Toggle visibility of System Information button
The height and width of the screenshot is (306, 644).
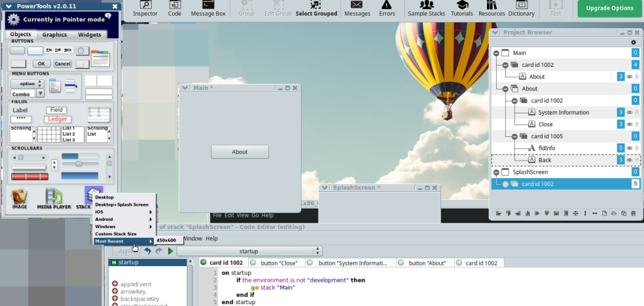[x=629, y=113]
